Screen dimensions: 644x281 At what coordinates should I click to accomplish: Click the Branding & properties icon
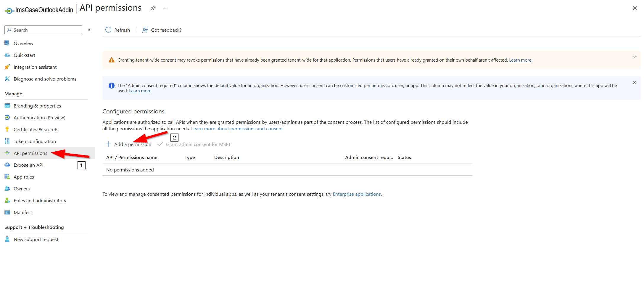(x=7, y=106)
